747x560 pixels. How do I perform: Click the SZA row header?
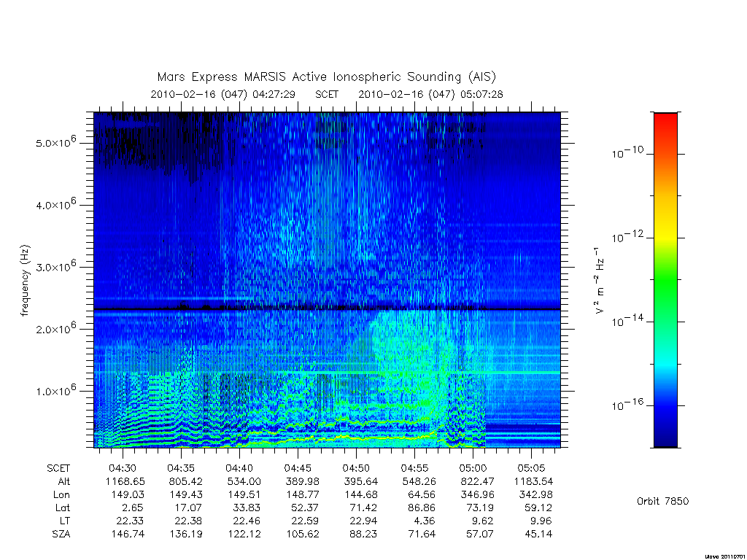coord(61,534)
